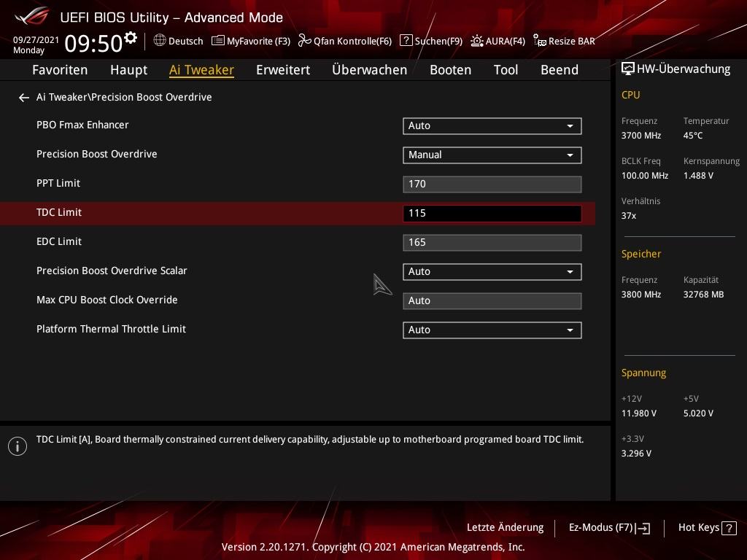The width and height of the screenshot is (747, 560).
Task: Open AURA lighting icon
Action: pos(477,41)
